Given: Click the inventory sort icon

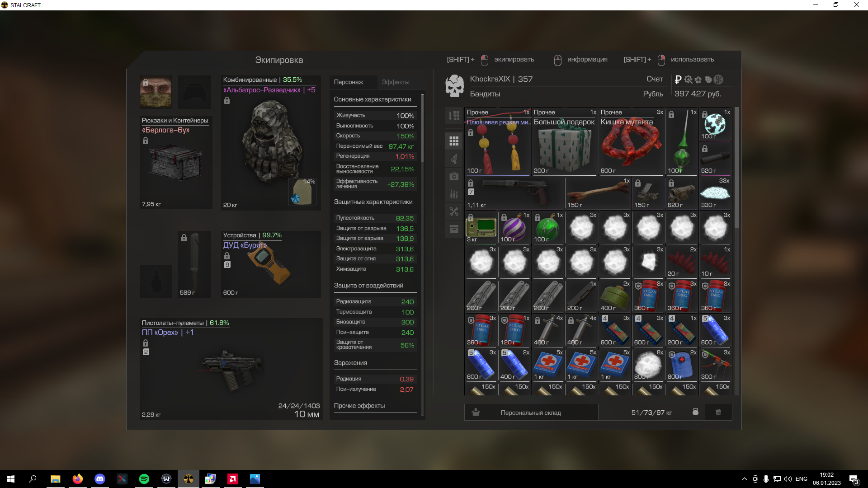Looking at the screenshot, I should (454, 116).
